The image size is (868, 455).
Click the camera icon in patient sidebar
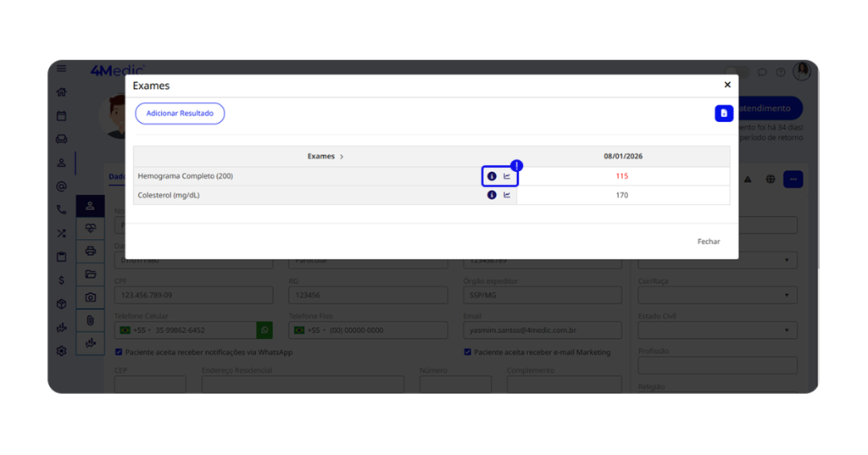pos(91,297)
